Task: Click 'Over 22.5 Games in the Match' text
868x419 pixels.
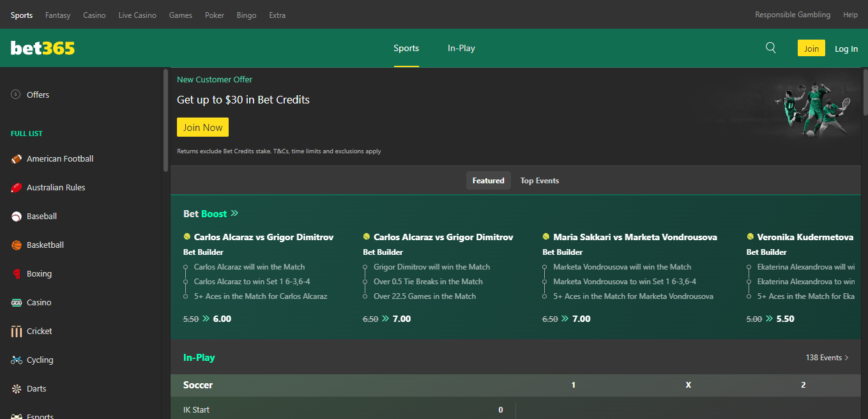Action: pyautogui.click(x=425, y=296)
